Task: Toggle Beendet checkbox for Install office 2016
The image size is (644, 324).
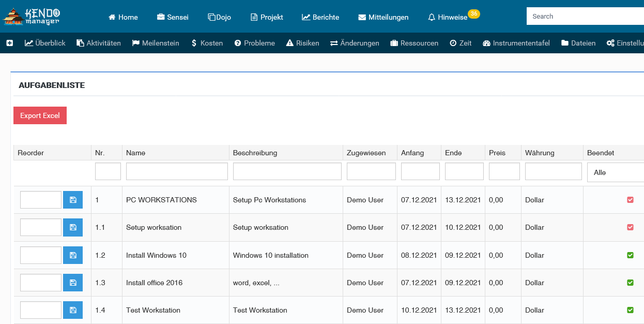Action: [x=630, y=283]
